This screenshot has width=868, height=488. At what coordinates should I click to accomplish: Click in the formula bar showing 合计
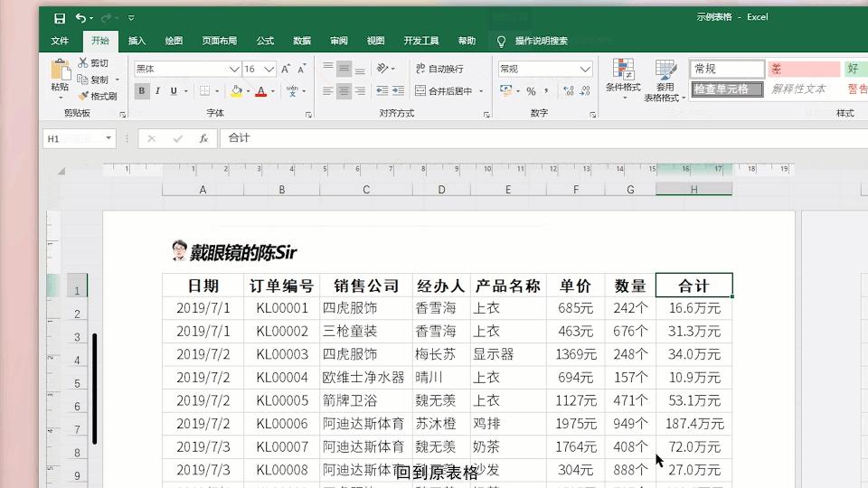(x=544, y=138)
